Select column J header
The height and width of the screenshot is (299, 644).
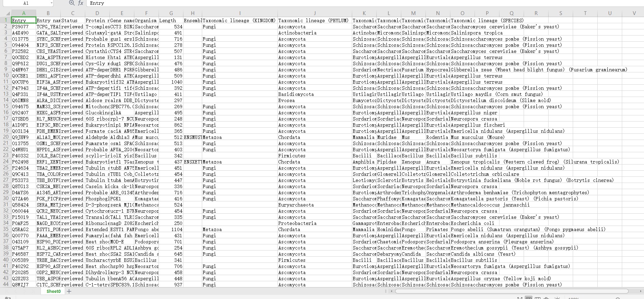(x=314, y=13)
